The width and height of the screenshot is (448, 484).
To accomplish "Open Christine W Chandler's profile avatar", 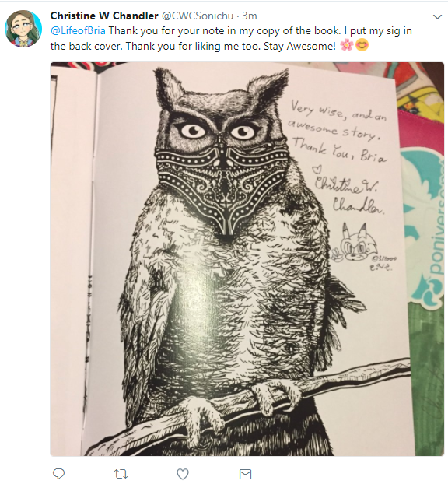I will pyautogui.click(x=23, y=28).
